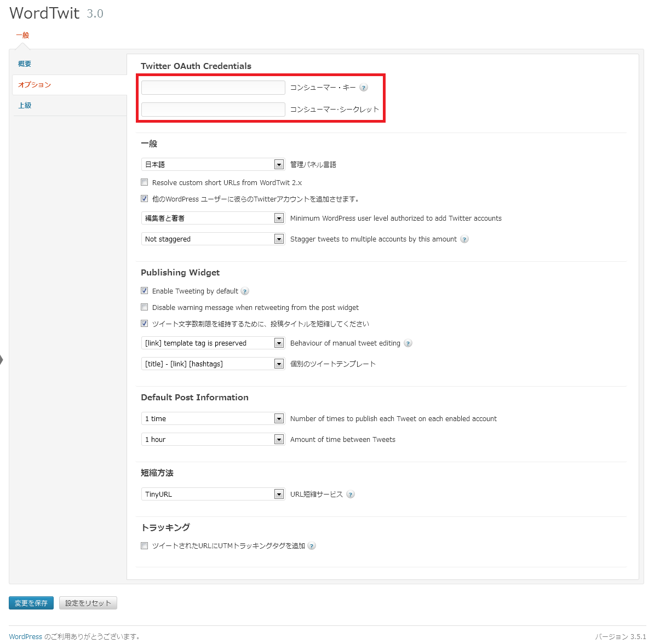Viewport: 654px width, 644px height.
Task: Click the 個別のツイートテンプレート label
Action: [333, 364]
